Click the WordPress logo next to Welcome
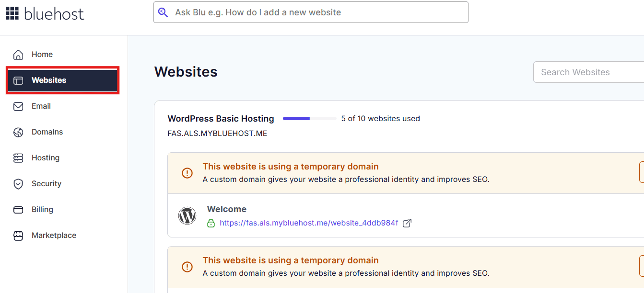 coord(187,215)
